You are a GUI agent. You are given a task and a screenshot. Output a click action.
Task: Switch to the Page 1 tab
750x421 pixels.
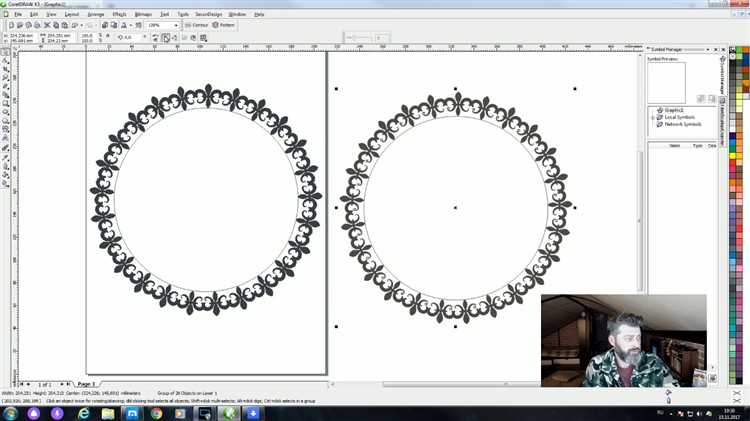tap(86, 384)
